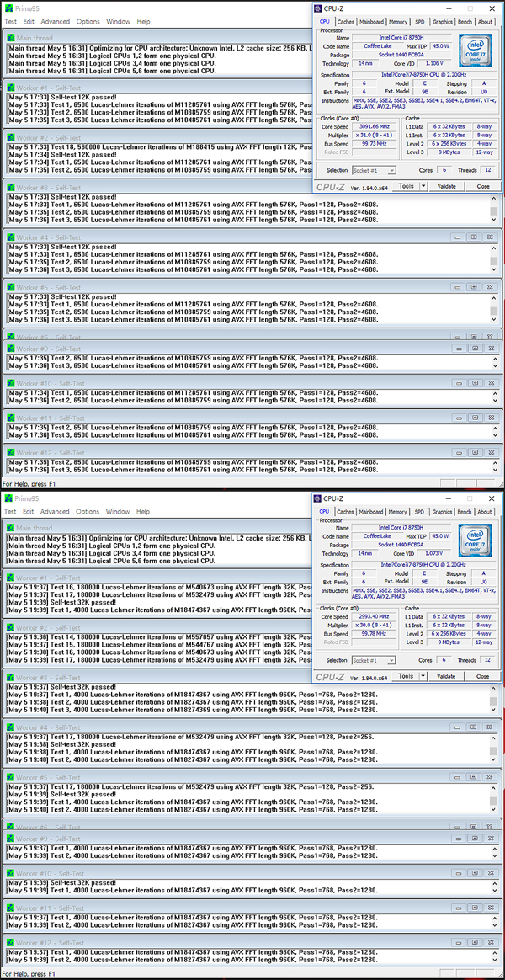Switch to Graphics tab in 3091.66 MHz CPU-Z window
Image resolution: width=505 pixels, height=980 pixels.
point(443,21)
